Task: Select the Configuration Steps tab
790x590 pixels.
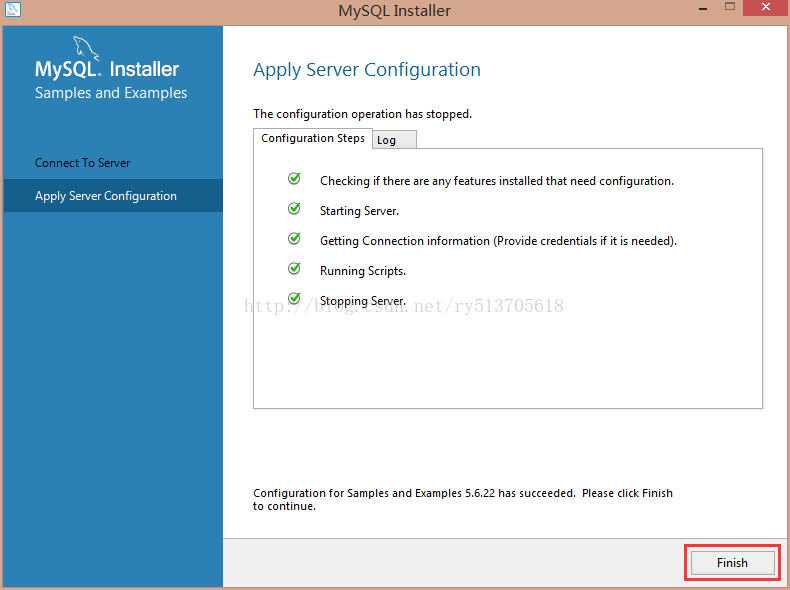Action: [x=313, y=138]
